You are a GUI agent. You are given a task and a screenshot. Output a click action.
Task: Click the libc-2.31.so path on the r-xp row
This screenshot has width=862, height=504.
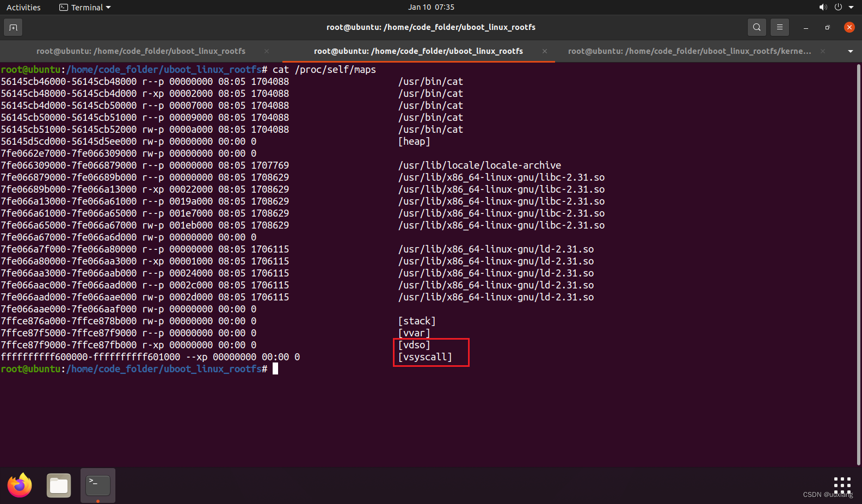[x=501, y=189]
